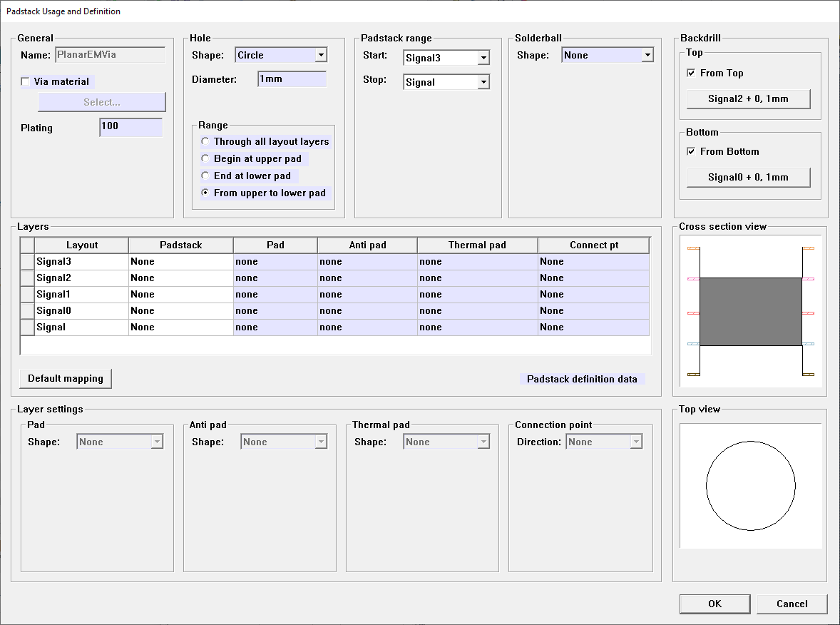Open the Padstack range Start dropdown

(x=483, y=58)
